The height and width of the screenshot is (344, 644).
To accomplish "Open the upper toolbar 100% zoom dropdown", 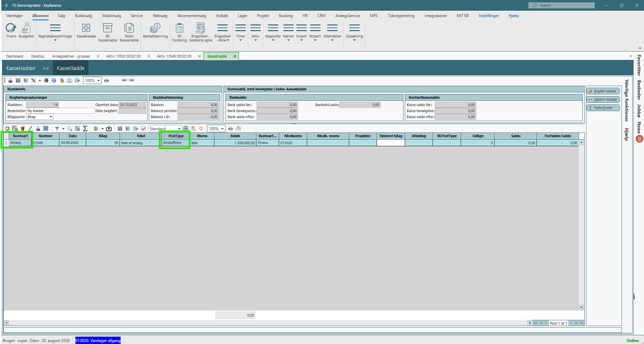I will [x=99, y=81].
